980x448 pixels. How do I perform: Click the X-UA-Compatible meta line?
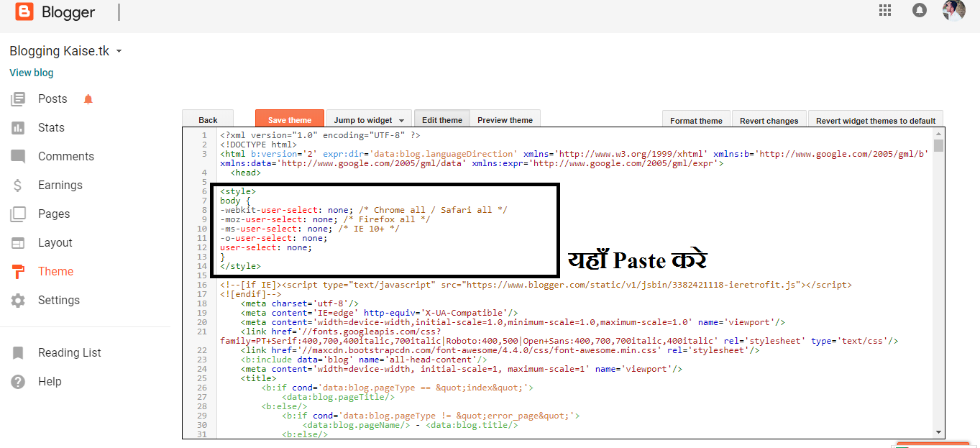click(380, 313)
